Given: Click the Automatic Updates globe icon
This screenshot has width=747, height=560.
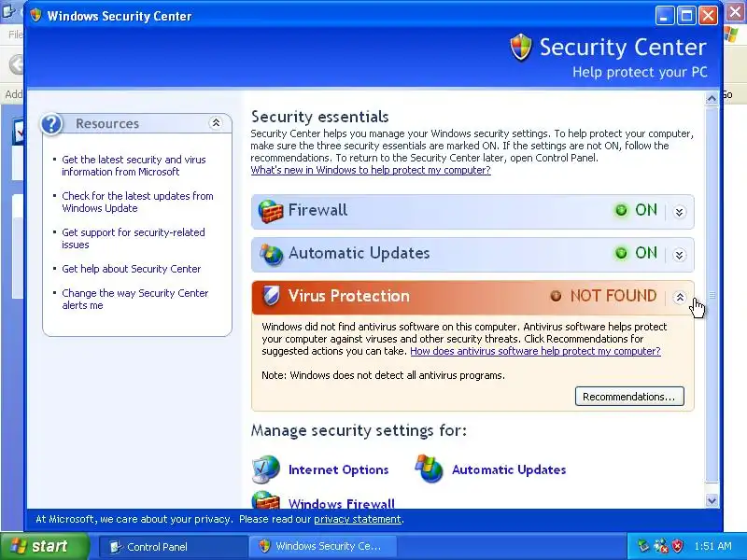Looking at the screenshot, I should click(x=271, y=254).
